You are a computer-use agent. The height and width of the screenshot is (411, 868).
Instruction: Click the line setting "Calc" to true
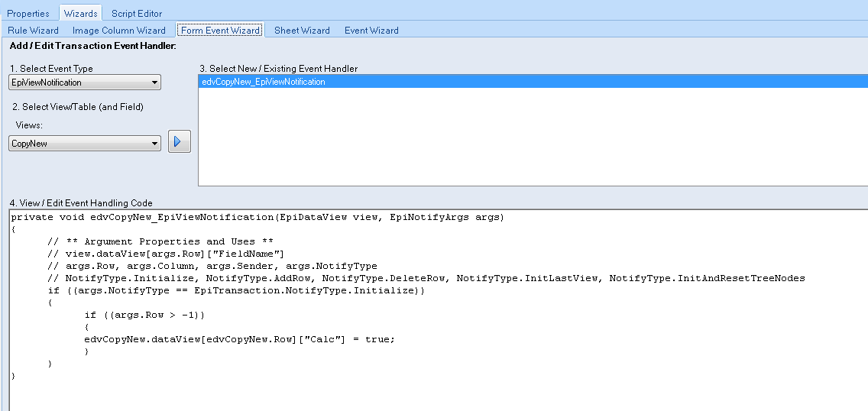(x=240, y=339)
